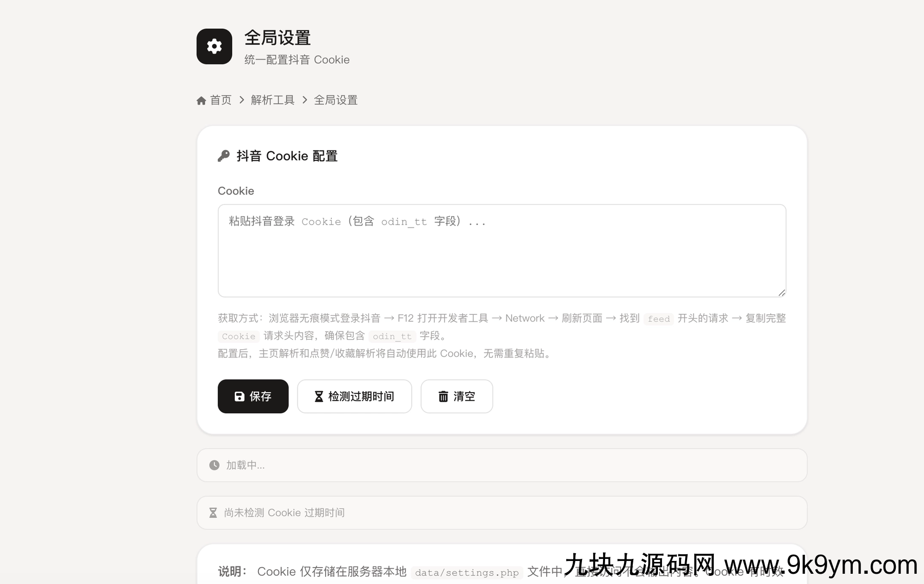Go to 解析工具 breadcrumb link
This screenshot has height=584, width=924.
coord(273,100)
